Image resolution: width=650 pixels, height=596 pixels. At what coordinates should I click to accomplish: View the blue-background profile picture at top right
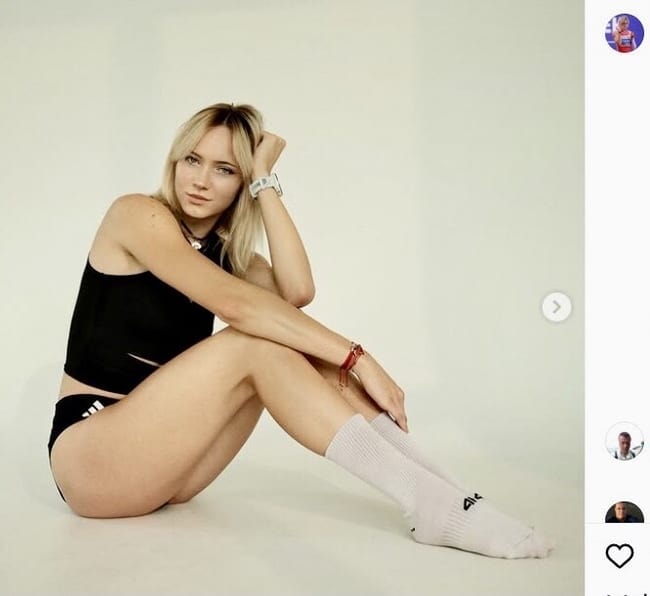[x=624, y=33]
